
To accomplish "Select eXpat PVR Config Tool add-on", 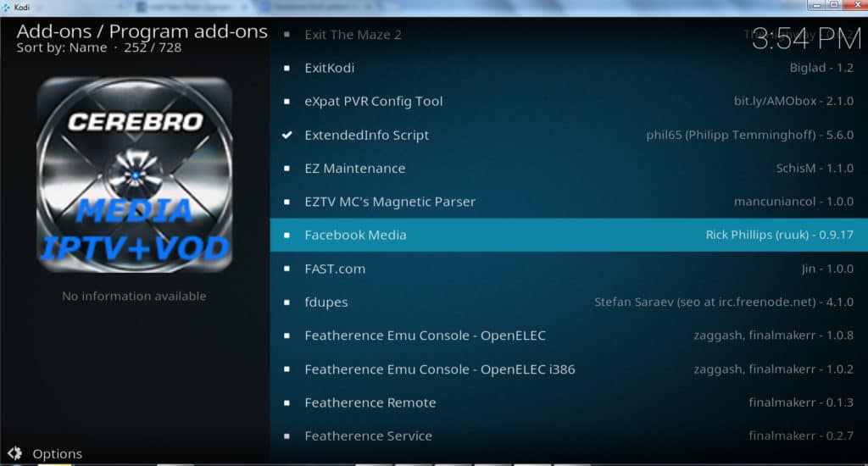I will pos(569,102).
